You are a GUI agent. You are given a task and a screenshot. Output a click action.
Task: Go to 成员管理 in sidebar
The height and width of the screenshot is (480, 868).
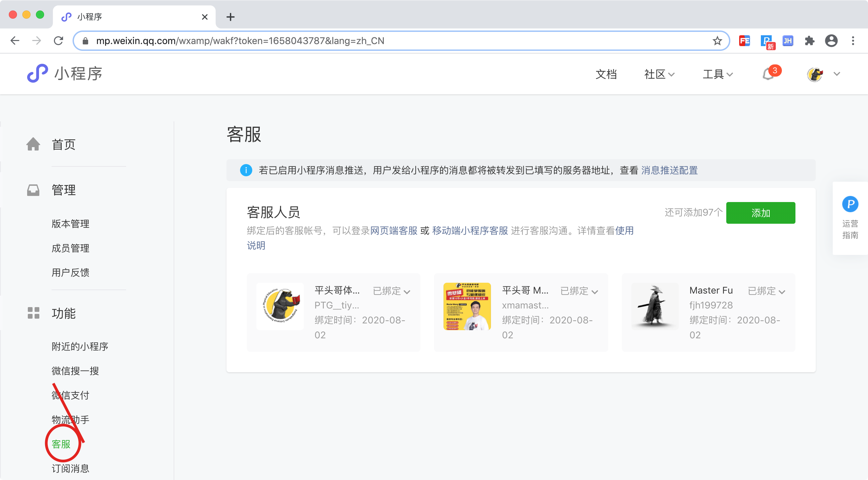71,248
